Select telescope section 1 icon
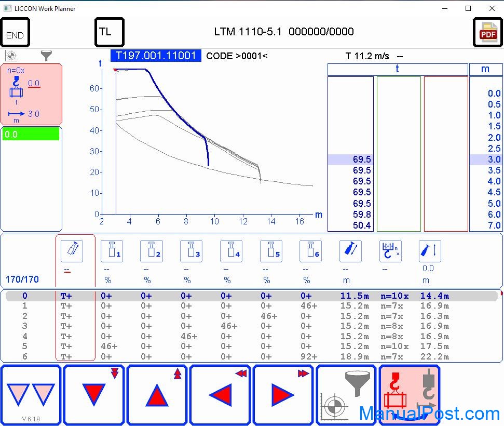The width and height of the screenshot is (504, 426). click(x=112, y=251)
